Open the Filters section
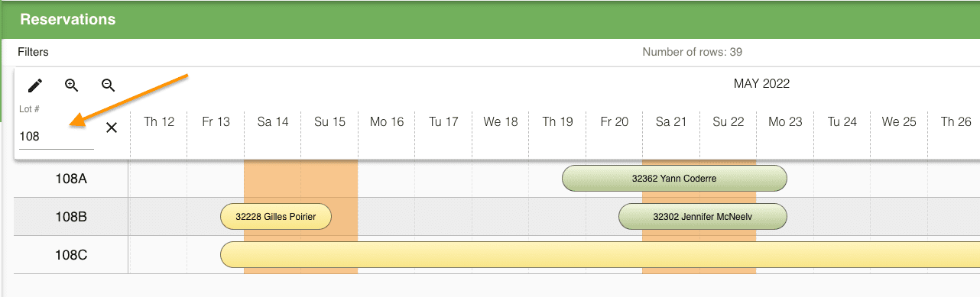980x297 pixels. (34, 52)
